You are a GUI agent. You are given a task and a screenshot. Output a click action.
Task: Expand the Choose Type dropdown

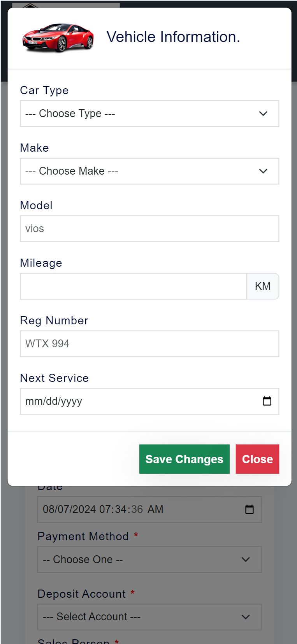[x=149, y=114]
